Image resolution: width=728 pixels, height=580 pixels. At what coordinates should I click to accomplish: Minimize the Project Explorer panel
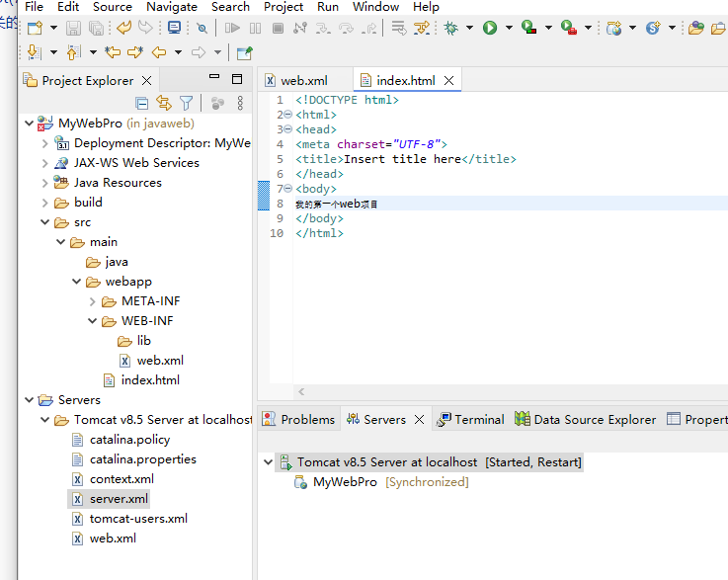pos(214,77)
